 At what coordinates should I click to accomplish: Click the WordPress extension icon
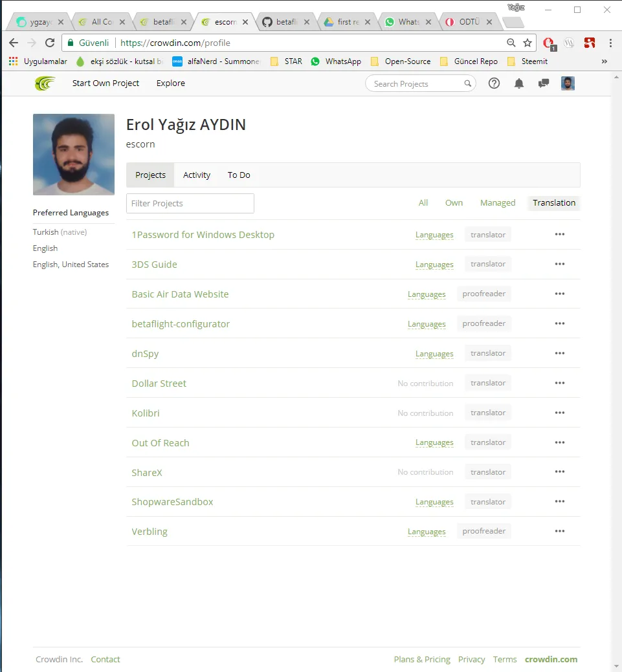(x=569, y=43)
